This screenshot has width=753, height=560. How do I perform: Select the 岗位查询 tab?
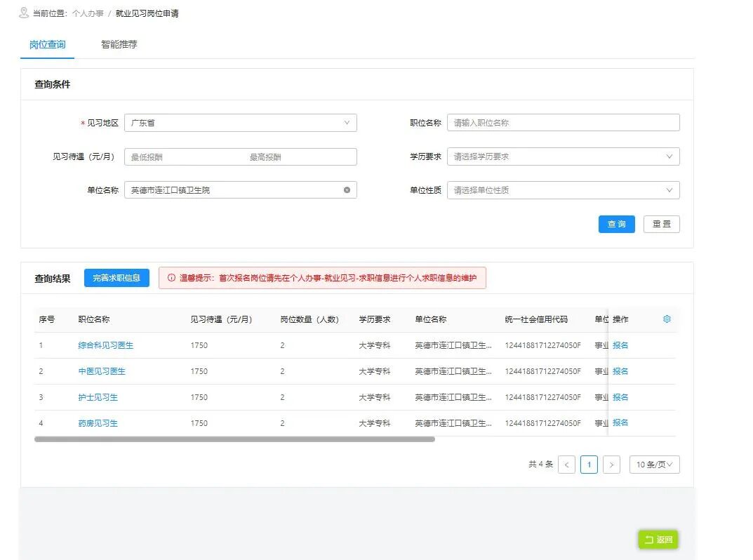(46, 44)
